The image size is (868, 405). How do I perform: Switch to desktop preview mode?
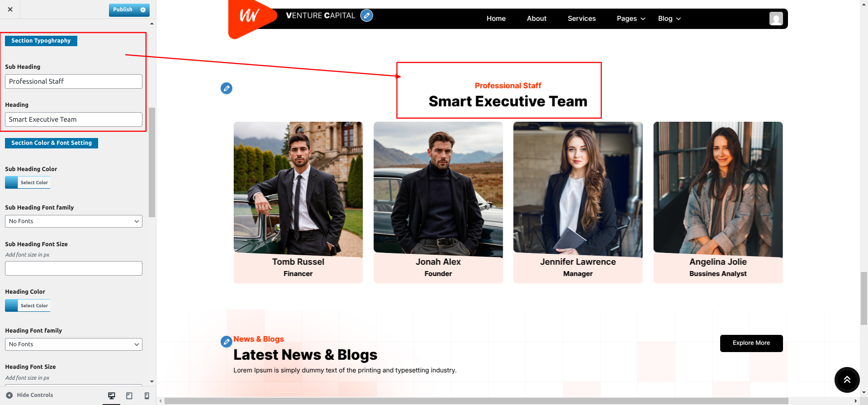pyautogui.click(x=112, y=395)
